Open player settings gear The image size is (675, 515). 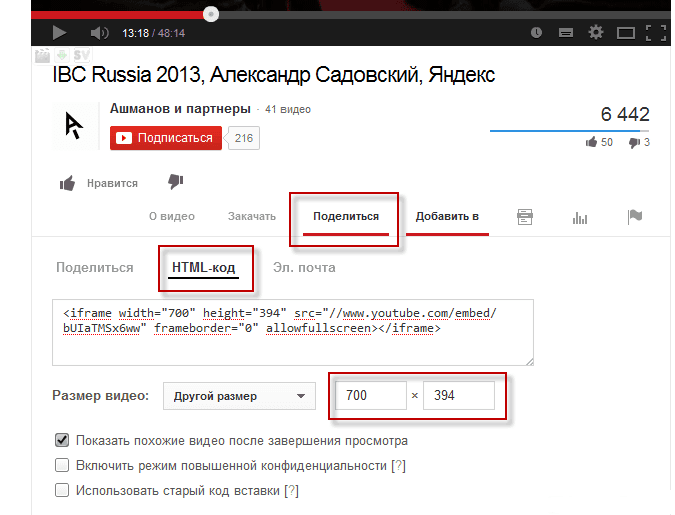[596, 32]
